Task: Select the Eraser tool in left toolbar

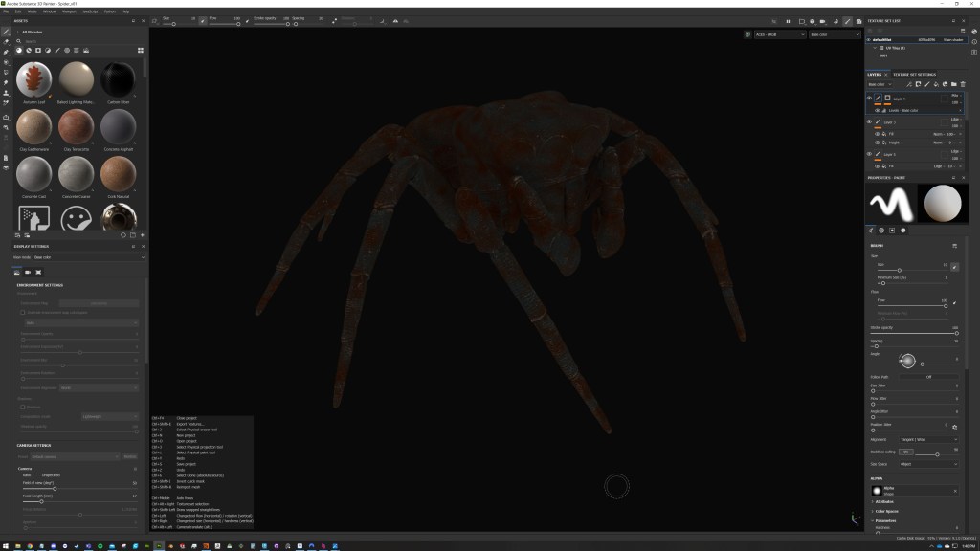Action: 6,42
